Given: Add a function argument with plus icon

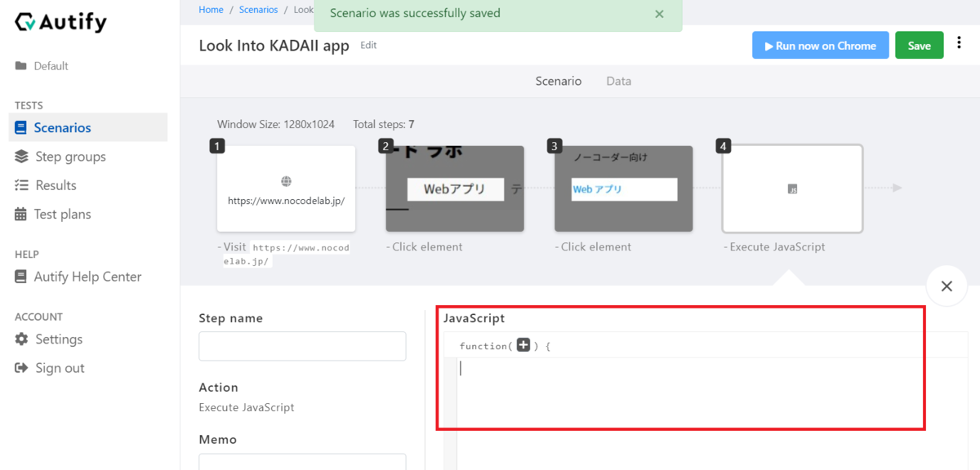Looking at the screenshot, I should [523, 346].
